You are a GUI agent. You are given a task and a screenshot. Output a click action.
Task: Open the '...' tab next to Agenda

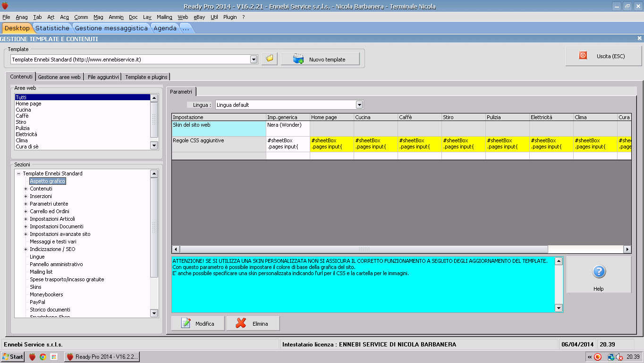pyautogui.click(x=186, y=28)
